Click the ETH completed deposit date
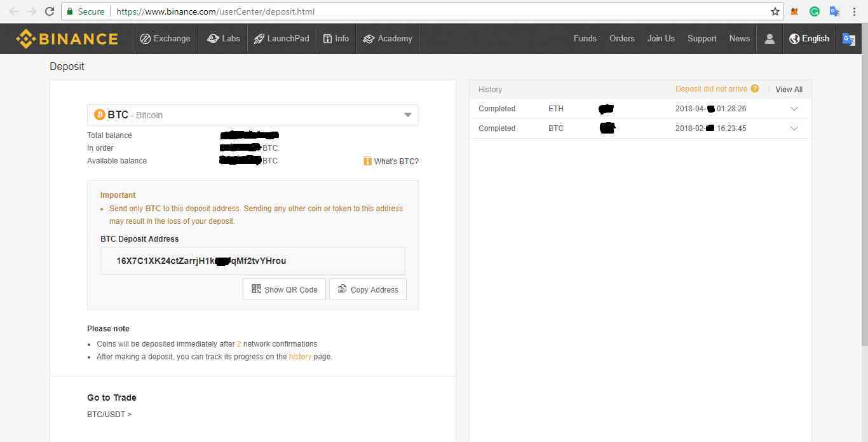The image size is (868, 442). point(710,109)
